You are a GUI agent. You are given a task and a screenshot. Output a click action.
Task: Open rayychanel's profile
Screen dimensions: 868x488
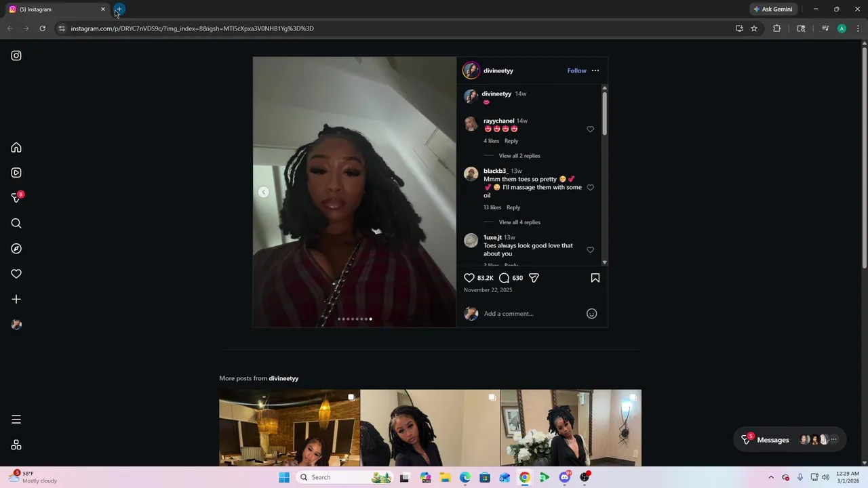click(498, 121)
